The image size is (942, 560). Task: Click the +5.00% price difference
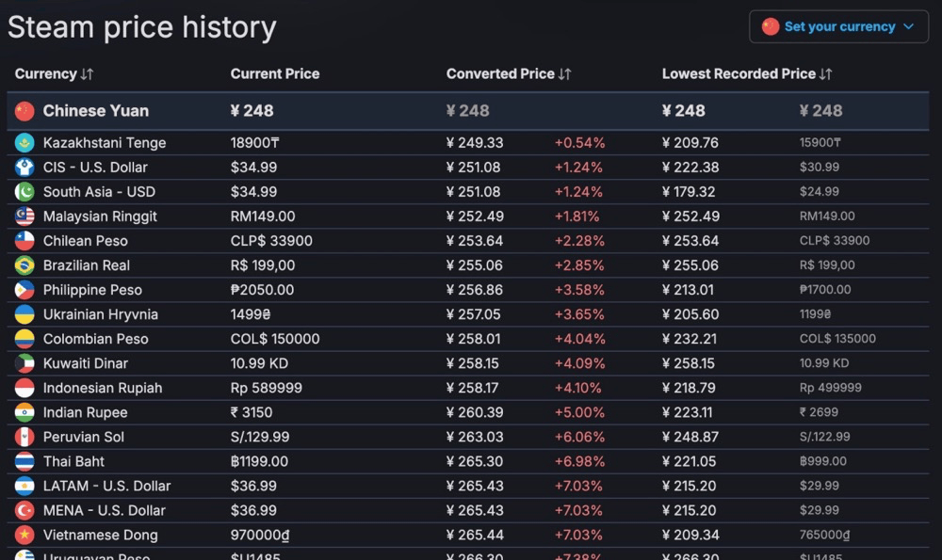click(x=579, y=412)
